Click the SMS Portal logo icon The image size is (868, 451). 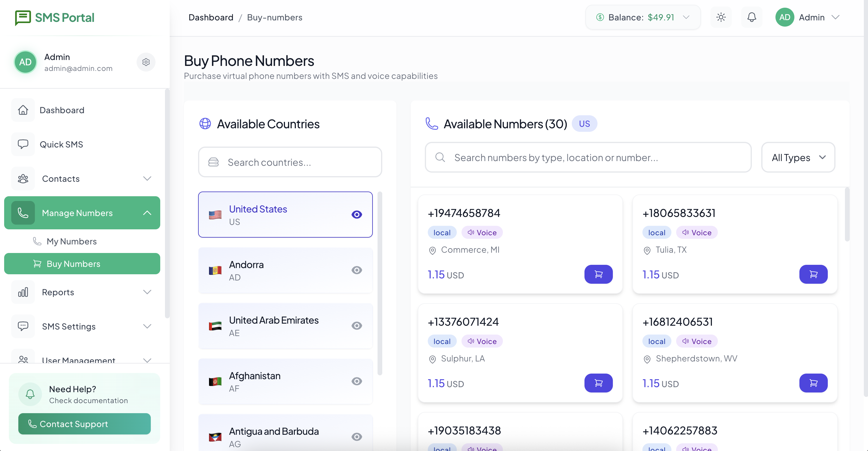click(23, 17)
